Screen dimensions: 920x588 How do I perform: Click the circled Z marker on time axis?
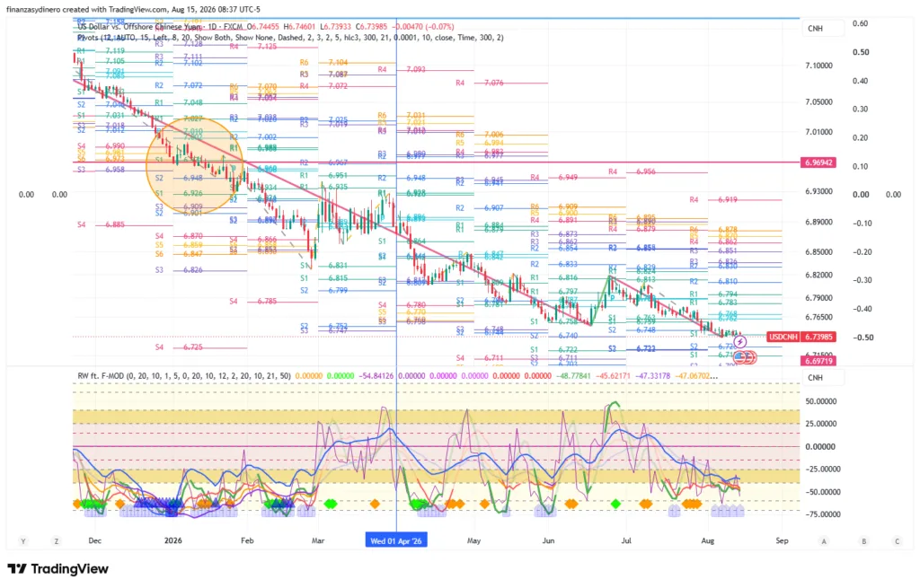tap(57, 541)
